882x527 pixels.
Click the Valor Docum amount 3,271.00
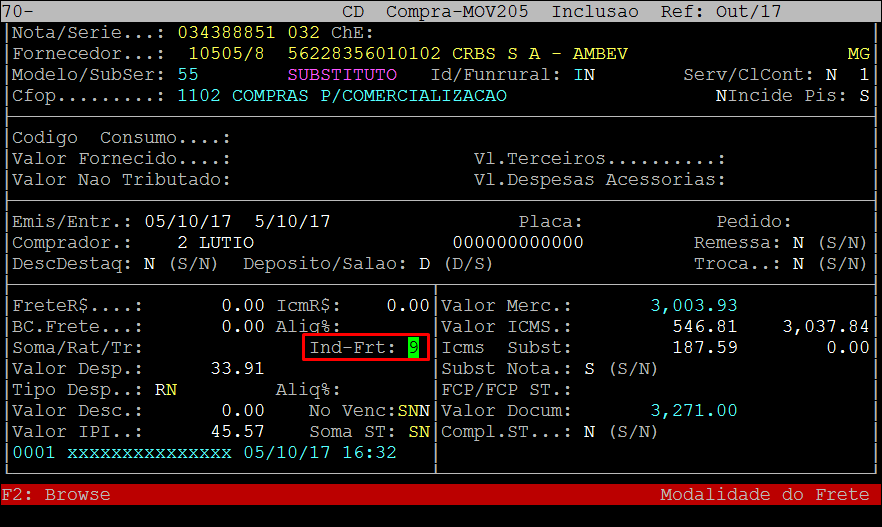coord(694,411)
